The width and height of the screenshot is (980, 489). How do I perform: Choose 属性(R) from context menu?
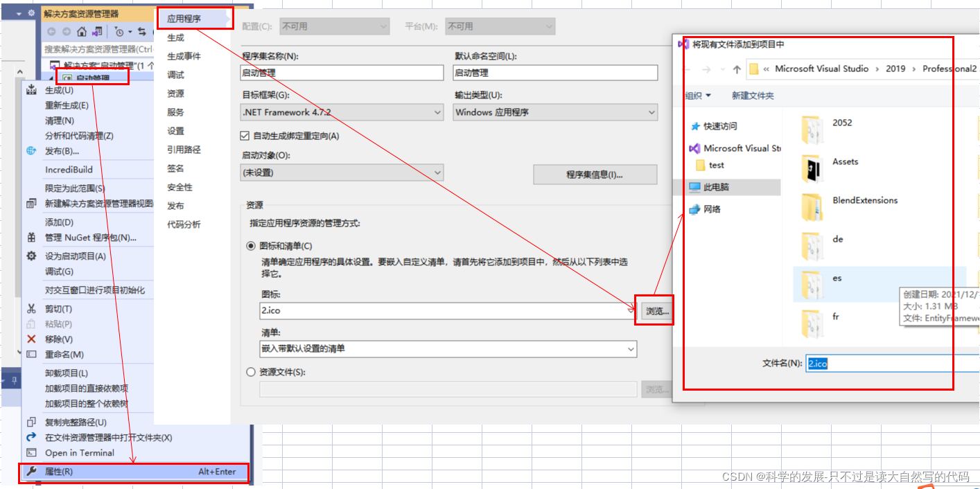coord(133,472)
